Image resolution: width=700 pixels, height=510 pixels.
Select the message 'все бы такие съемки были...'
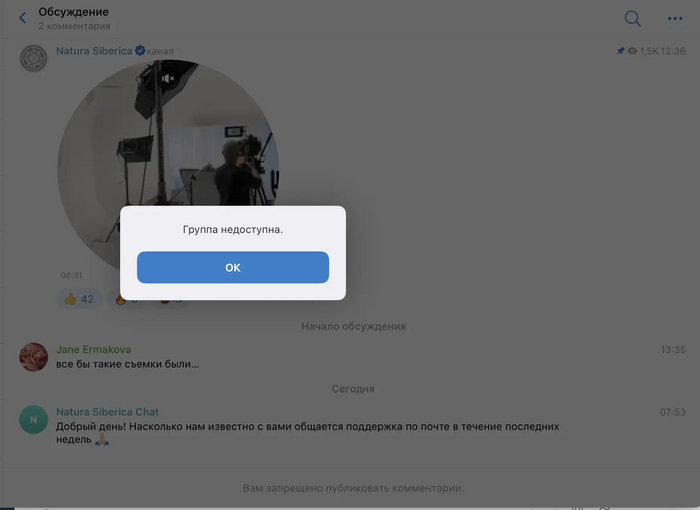(x=127, y=364)
